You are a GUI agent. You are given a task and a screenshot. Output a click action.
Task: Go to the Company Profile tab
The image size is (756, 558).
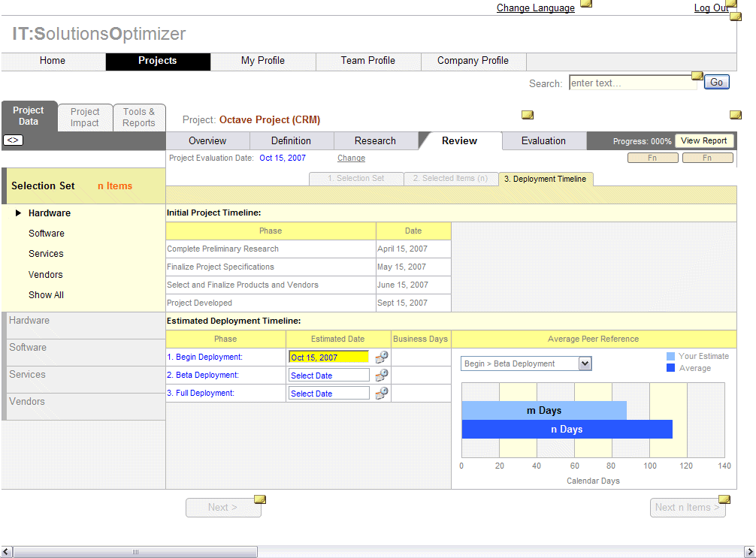(473, 61)
